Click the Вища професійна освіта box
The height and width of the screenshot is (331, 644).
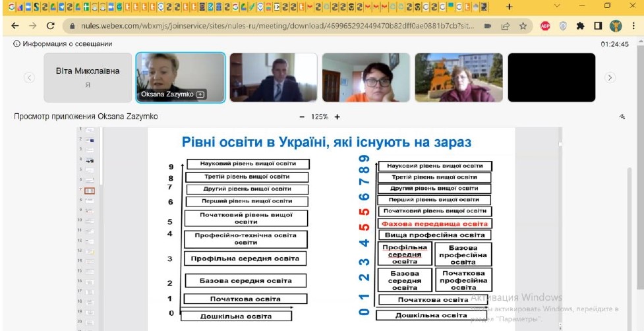[x=434, y=235]
